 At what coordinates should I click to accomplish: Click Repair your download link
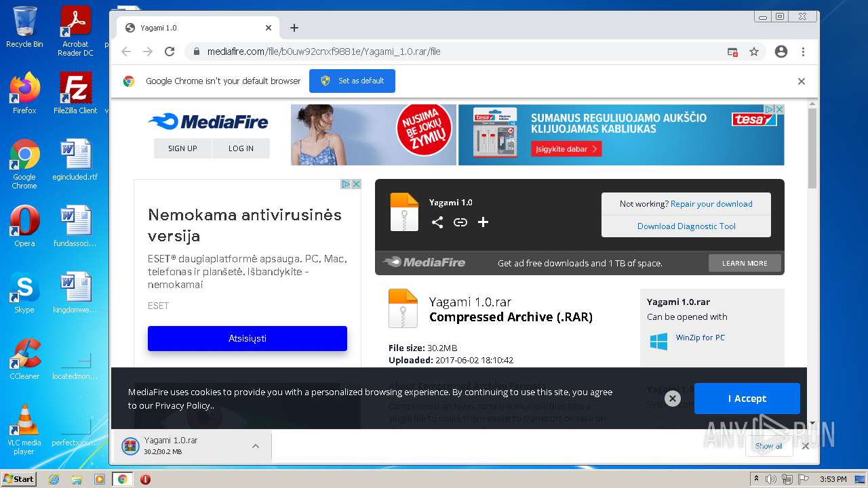(711, 204)
